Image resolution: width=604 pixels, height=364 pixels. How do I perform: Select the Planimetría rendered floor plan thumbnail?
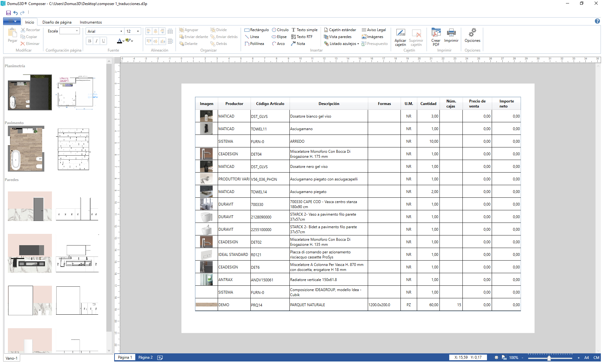(x=30, y=92)
